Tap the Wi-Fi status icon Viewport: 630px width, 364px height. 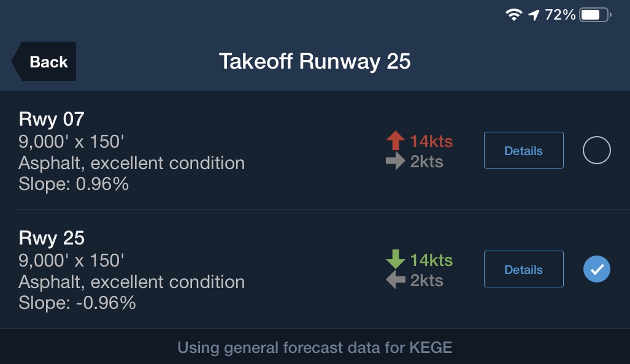(513, 15)
